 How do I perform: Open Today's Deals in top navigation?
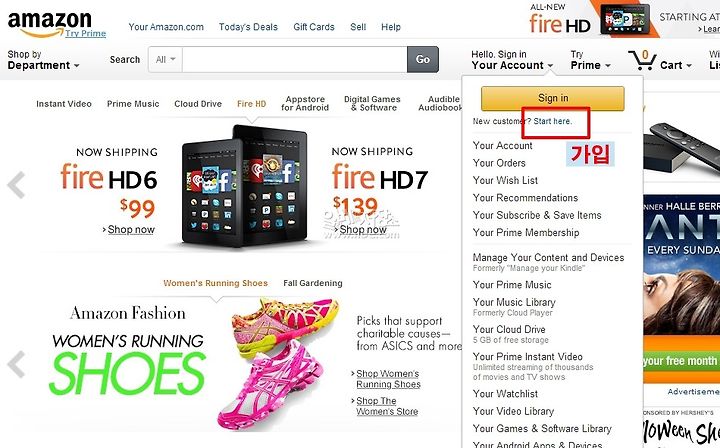click(248, 27)
